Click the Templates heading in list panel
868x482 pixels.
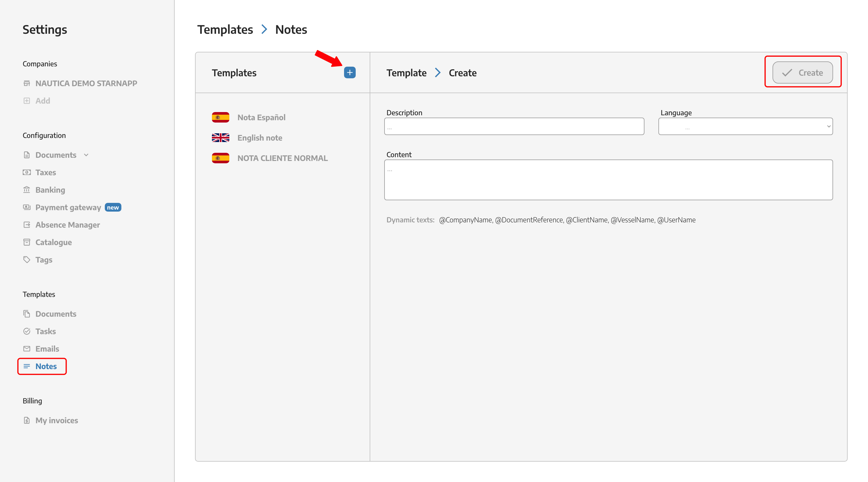click(234, 73)
